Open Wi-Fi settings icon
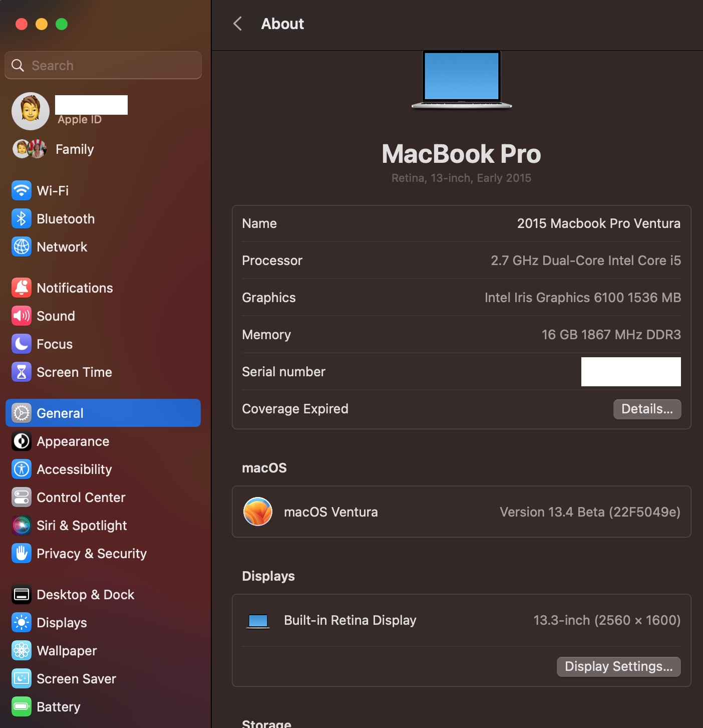The height and width of the screenshot is (728, 703). [22, 191]
